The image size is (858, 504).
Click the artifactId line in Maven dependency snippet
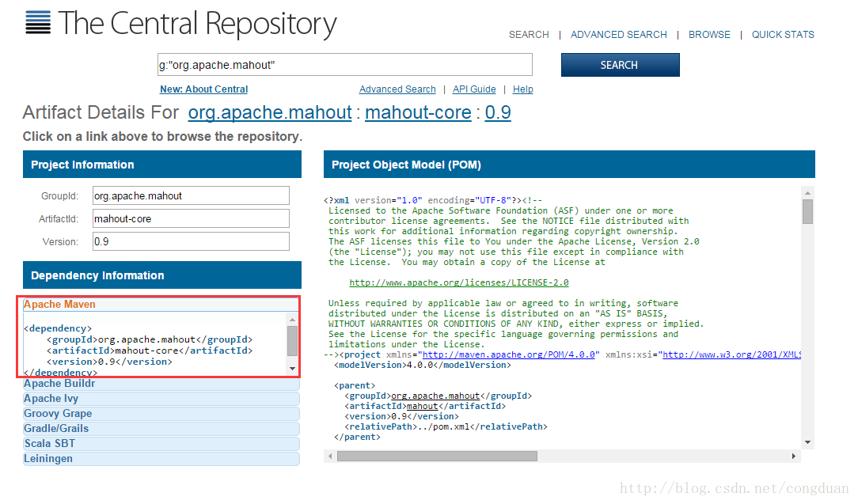tap(150, 351)
